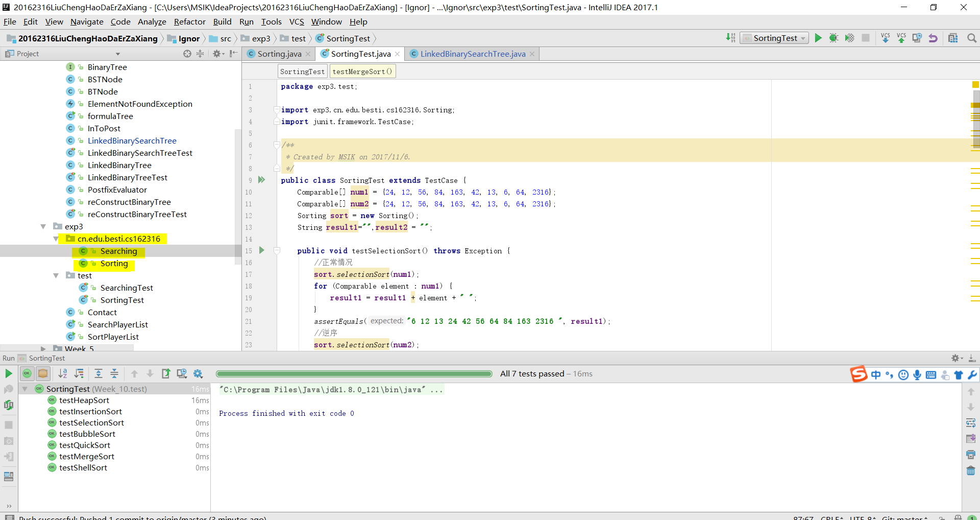Screen dimensions: 980x520
Task: Open the File menu
Action: point(10,21)
